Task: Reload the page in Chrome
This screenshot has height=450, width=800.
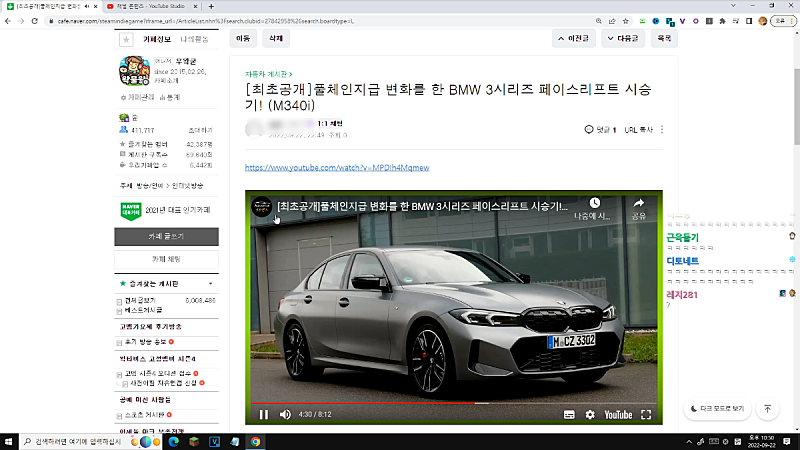Action: (35, 21)
